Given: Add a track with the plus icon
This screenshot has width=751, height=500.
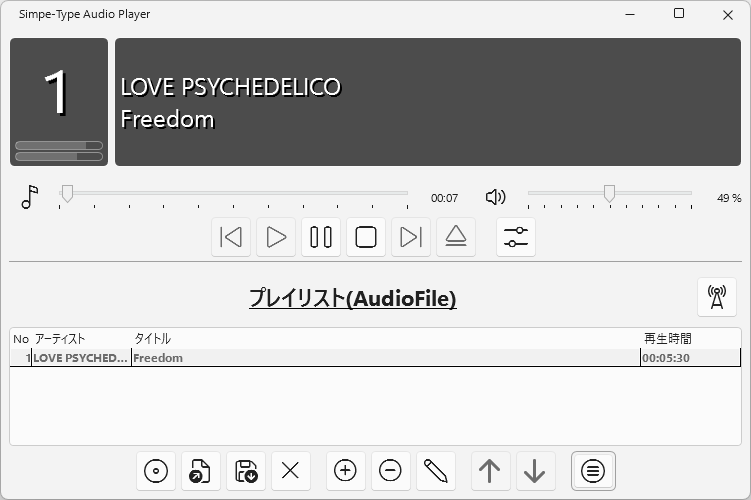Looking at the screenshot, I should 345,471.
